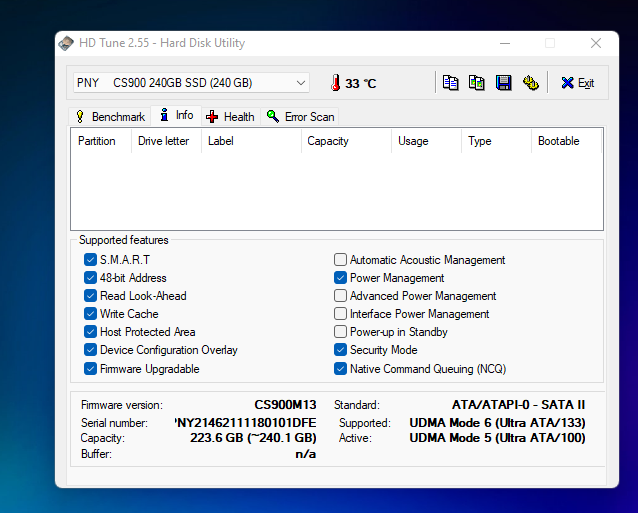Minimize the HD Tune window
The width and height of the screenshot is (638, 513).
click(x=505, y=43)
